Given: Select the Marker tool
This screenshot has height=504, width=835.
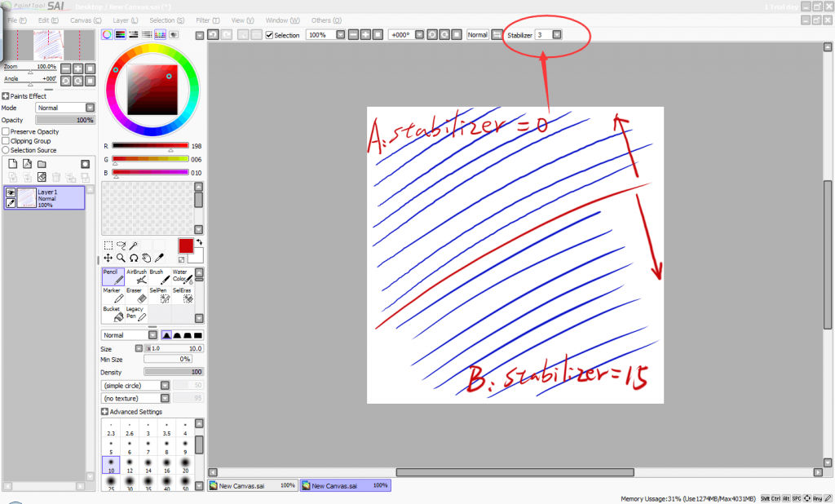Looking at the screenshot, I should coord(114,295).
